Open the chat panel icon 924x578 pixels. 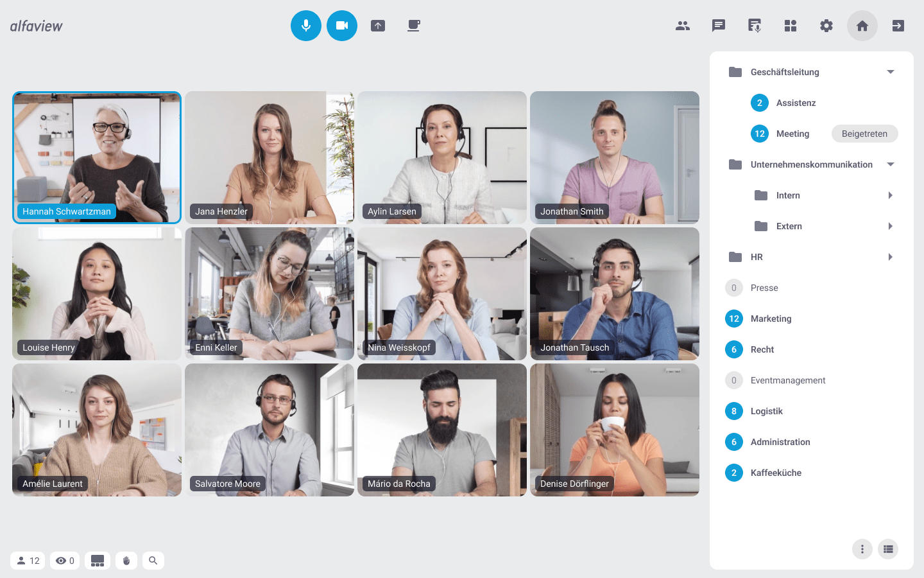[719, 26]
